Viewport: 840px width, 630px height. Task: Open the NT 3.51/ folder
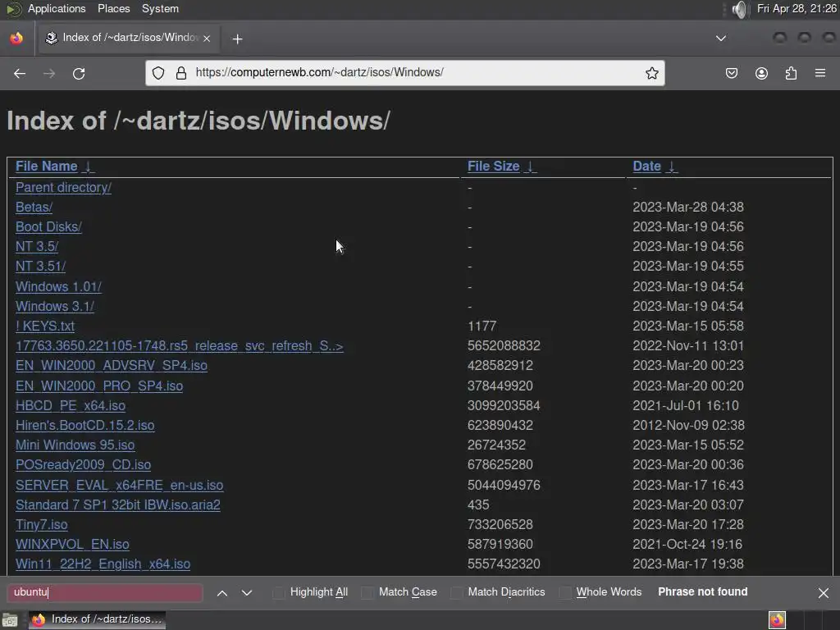pyautogui.click(x=41, y=267)
